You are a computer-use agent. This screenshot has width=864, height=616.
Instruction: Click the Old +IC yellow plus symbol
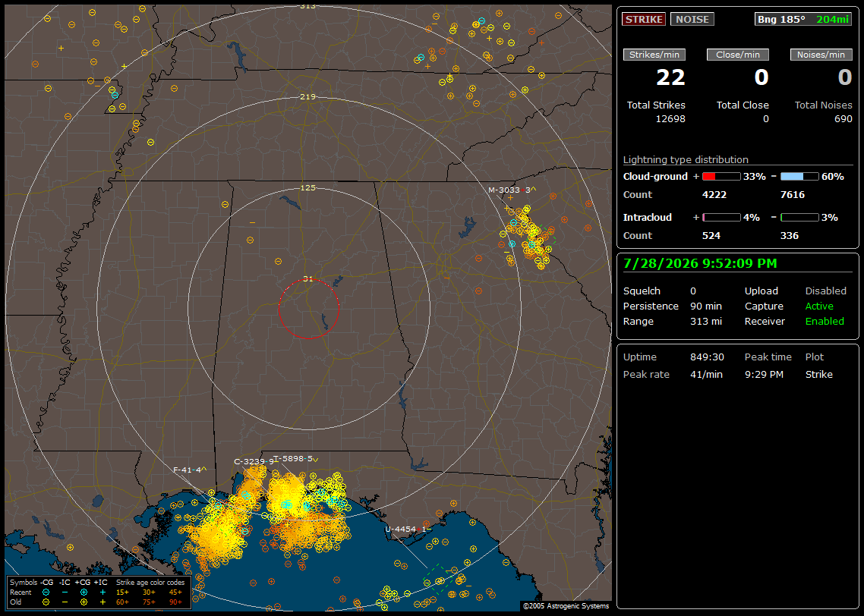point(102,602)
